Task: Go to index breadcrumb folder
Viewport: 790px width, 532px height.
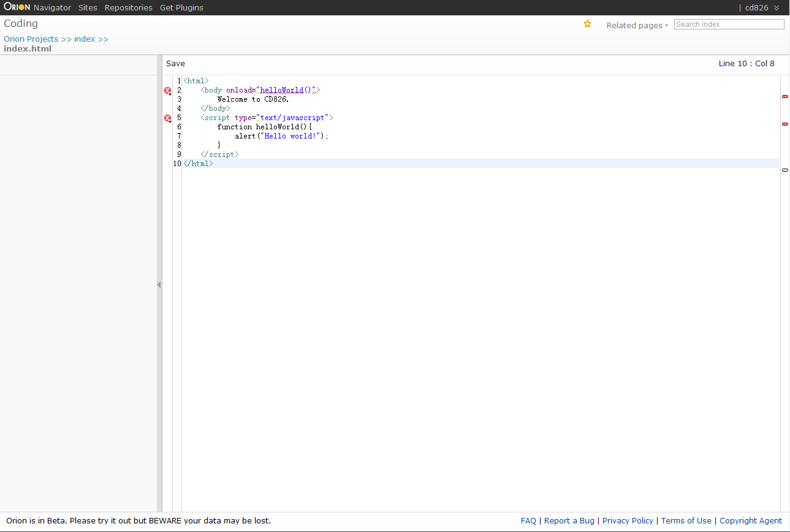Action: coord(85,39)
